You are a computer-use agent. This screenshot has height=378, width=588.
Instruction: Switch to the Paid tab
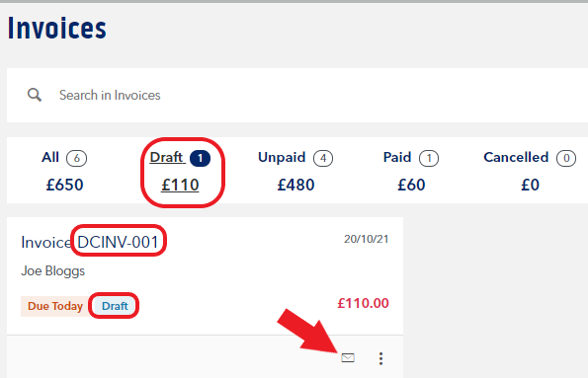[411, 171]
